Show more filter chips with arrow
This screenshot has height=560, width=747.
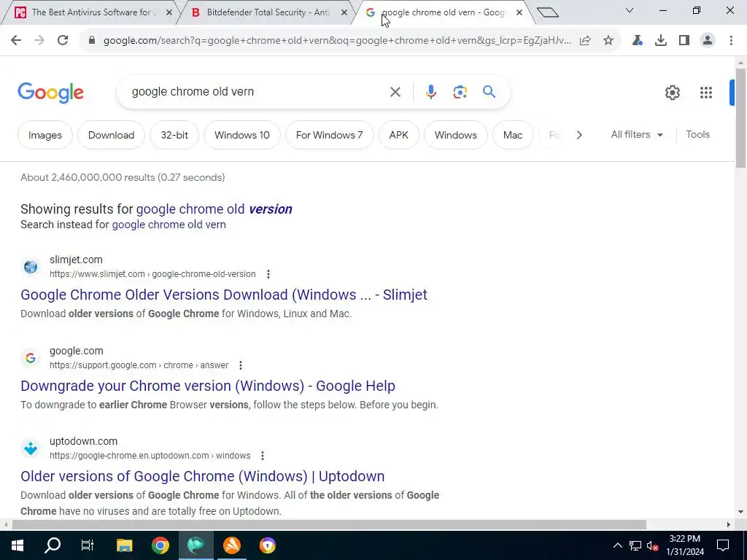click(578, 135)
